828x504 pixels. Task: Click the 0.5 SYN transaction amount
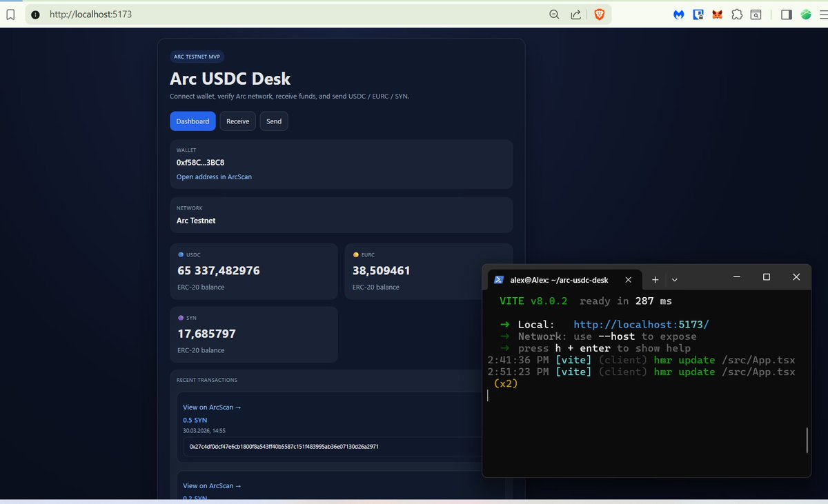pyautogui.click(x=195, y=420)
